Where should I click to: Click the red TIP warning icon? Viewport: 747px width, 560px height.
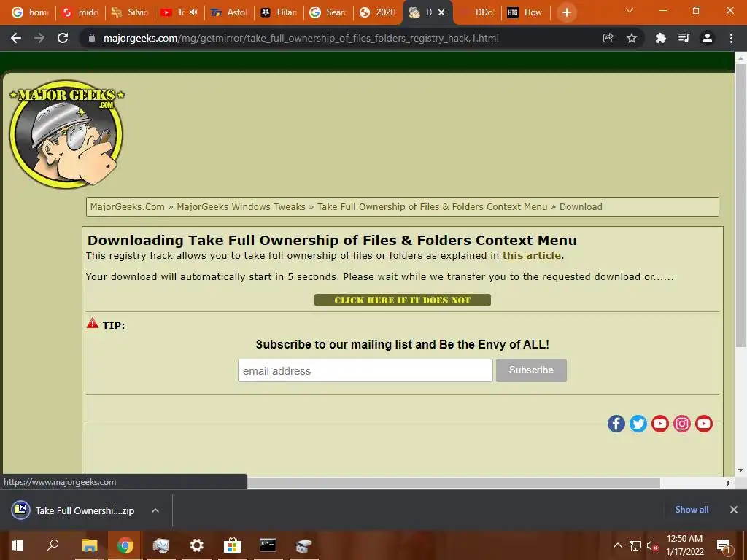pos(93,323)
